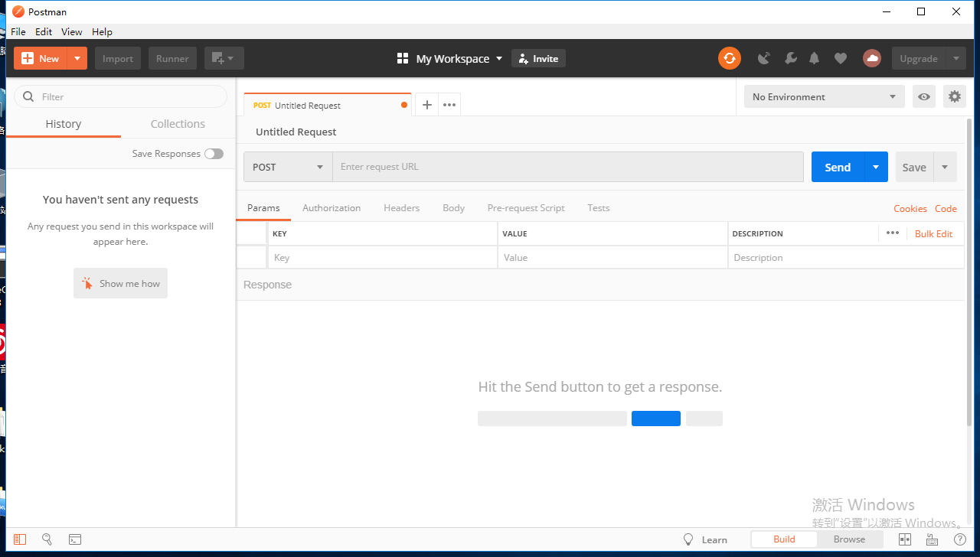Open new window options icon

coord(224,58)
